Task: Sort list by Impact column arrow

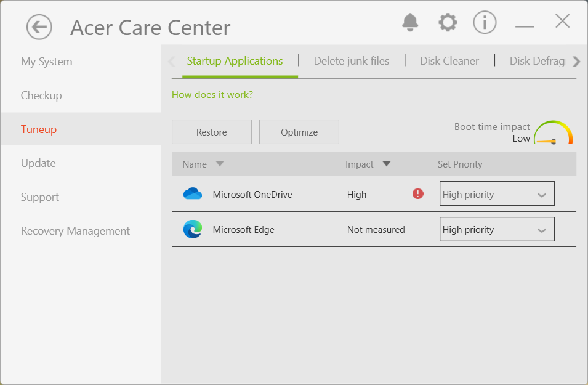Action: 386,164
